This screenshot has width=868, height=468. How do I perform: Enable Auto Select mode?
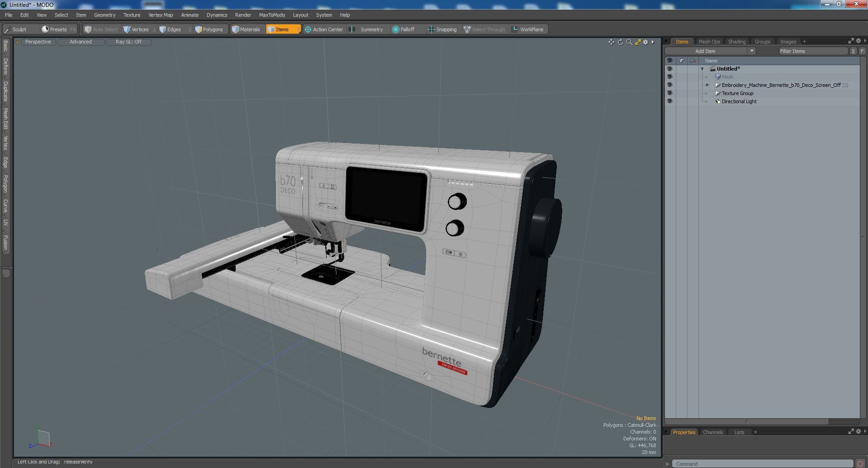(101, 29)
